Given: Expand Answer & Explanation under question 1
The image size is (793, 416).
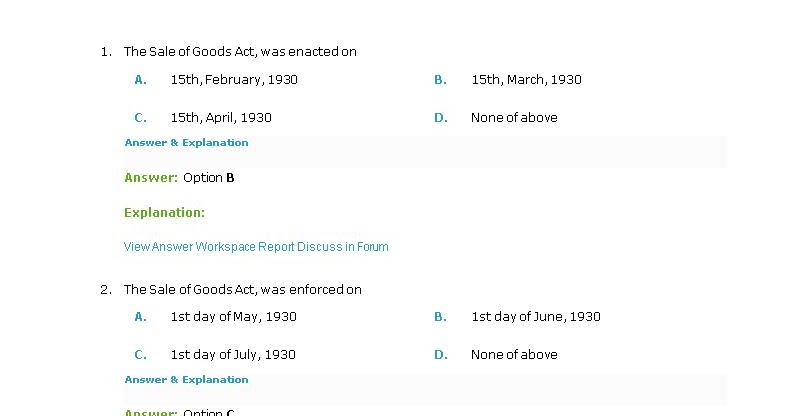Looking at the screenshot, I should point(186,143).
